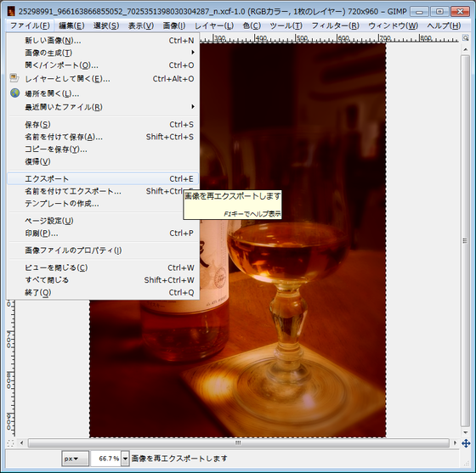
Task: Click the vertical scrollbar up arrow
Action: (466, 49)
